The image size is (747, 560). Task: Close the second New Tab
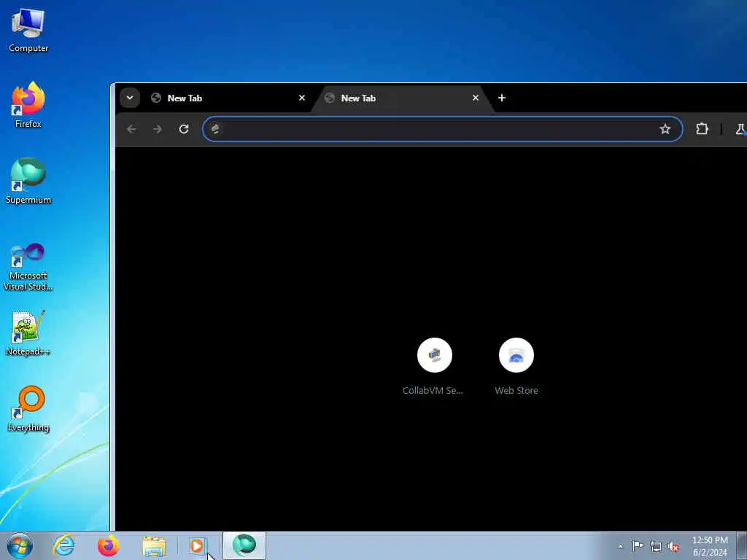475,98
